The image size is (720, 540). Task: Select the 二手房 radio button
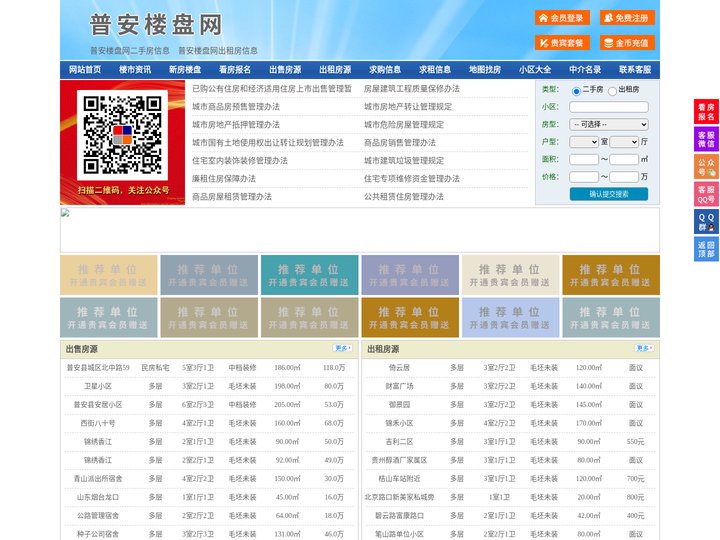576,91
